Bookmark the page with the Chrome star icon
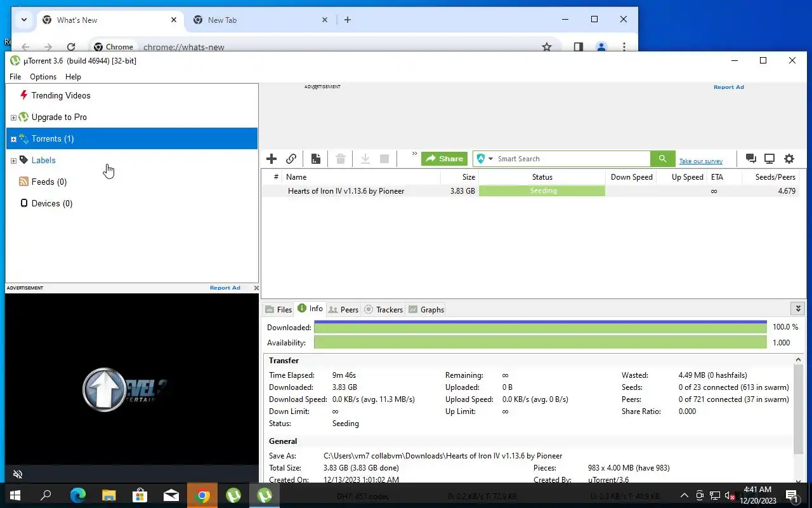This screenshot has height=508, width=812. click(547, 47)
